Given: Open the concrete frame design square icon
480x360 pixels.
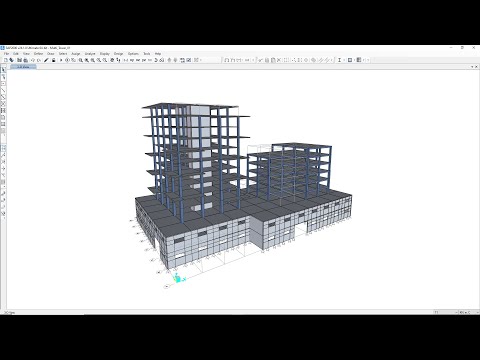Looking at the screenshot, I should pos(350,60).
